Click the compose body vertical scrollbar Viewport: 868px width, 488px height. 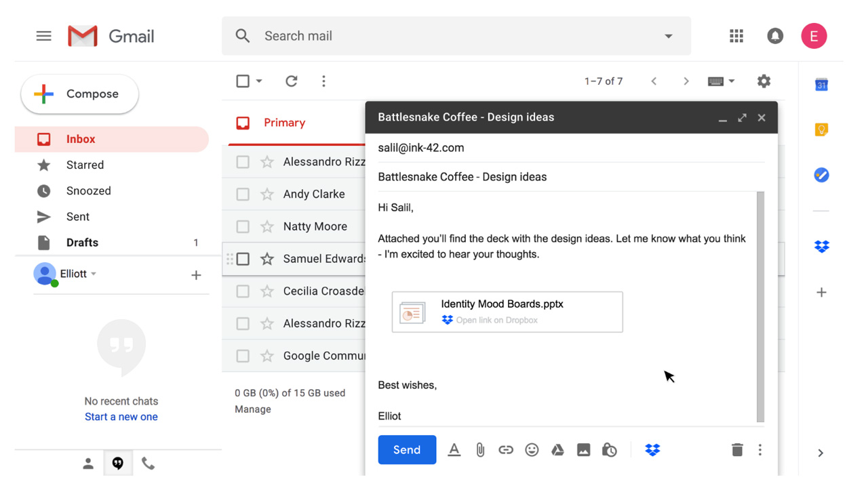760,306
